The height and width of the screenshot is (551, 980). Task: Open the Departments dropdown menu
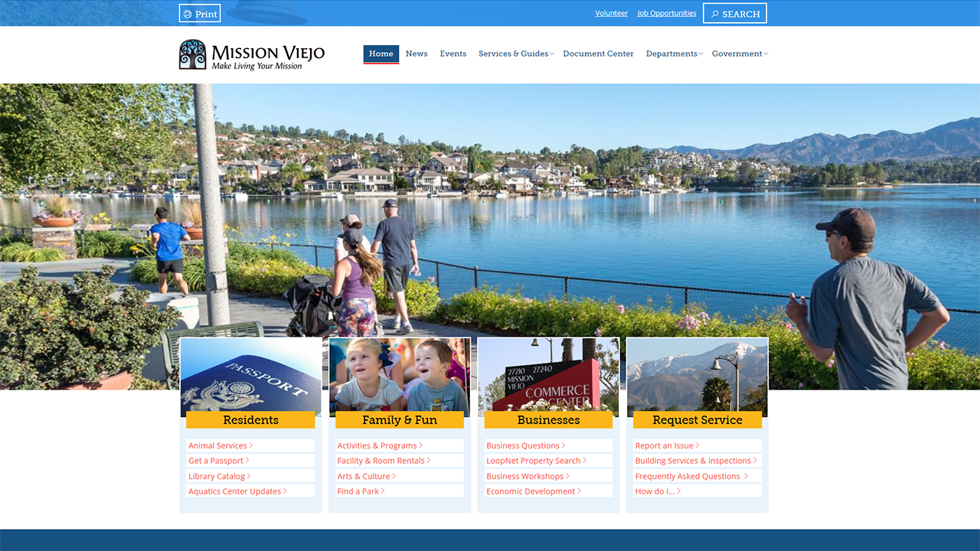click(x=671, y=54)
